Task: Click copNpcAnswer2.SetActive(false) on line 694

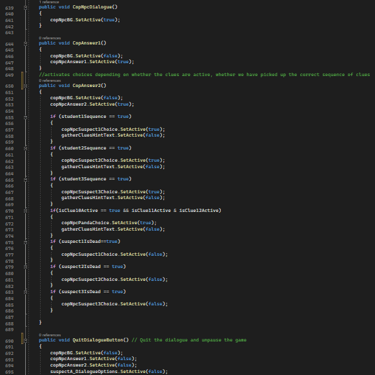Action: point(93,365)
